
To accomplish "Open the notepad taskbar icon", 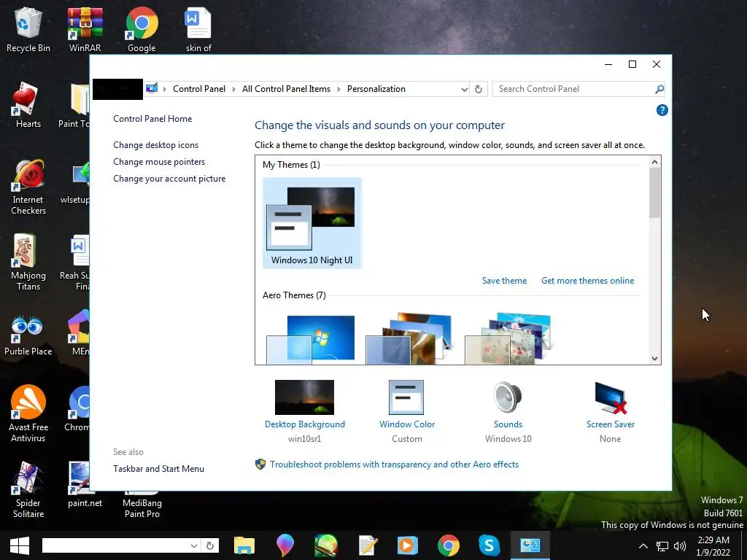I will click(x=368, y=545).
